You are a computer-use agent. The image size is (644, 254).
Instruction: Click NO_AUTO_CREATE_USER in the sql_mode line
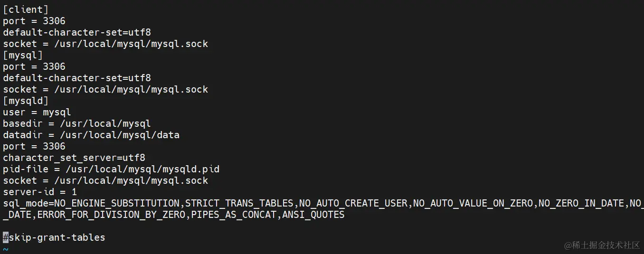pyautogui.click(x=353, y=203)
